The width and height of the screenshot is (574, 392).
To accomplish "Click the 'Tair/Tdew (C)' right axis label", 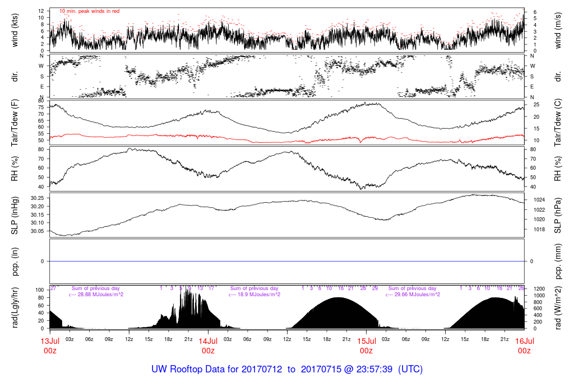I will coord(557,123).
